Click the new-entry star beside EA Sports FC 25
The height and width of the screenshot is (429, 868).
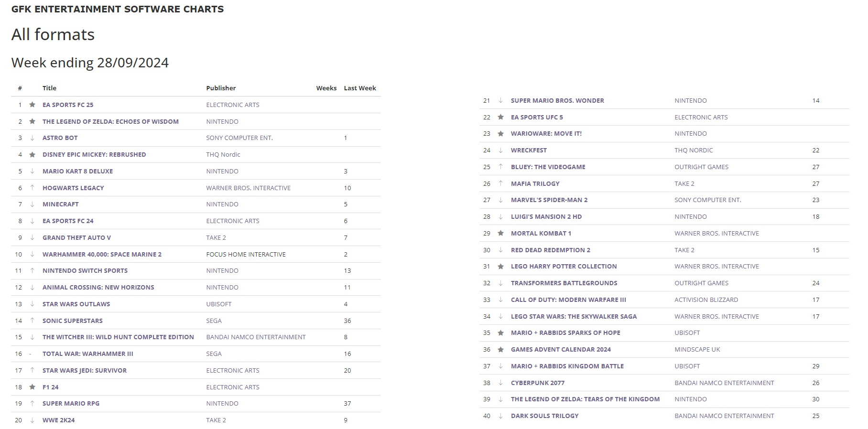pyautogui.click(x=33, y=105)
